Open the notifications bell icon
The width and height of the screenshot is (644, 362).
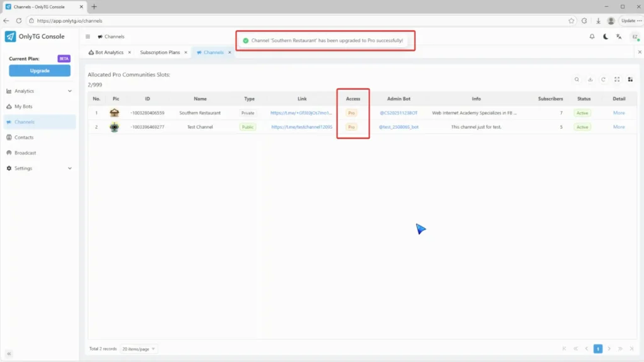tap(592, 36)
